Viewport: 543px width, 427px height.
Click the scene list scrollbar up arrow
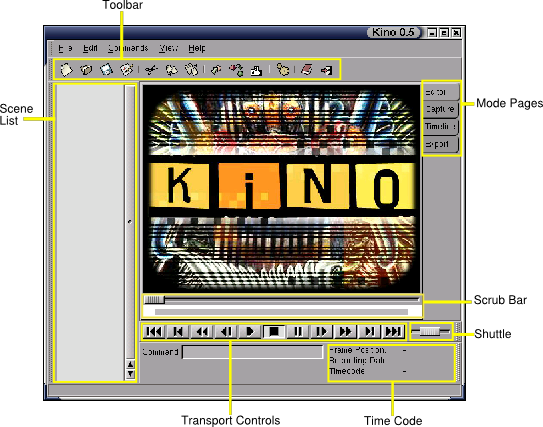pyautogui.click(x=130, y=364)
